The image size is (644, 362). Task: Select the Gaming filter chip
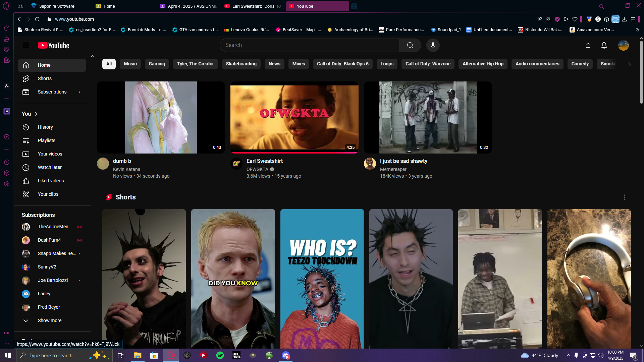click(x=157, y=64)
